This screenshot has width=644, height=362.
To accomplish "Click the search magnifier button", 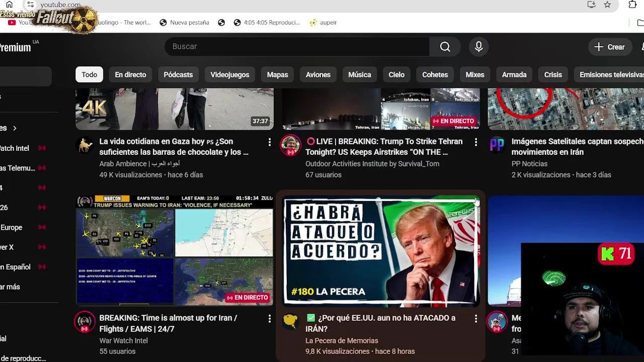I will (445, 47).
